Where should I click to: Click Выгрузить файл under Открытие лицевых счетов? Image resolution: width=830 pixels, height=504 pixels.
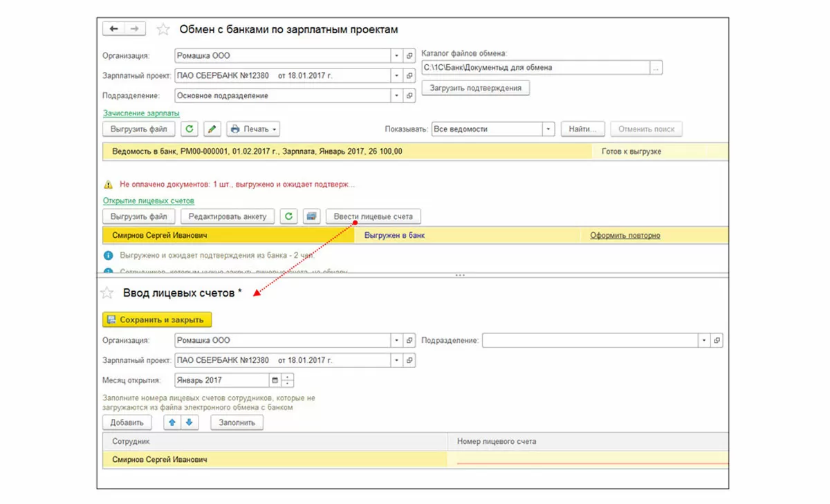139,216
